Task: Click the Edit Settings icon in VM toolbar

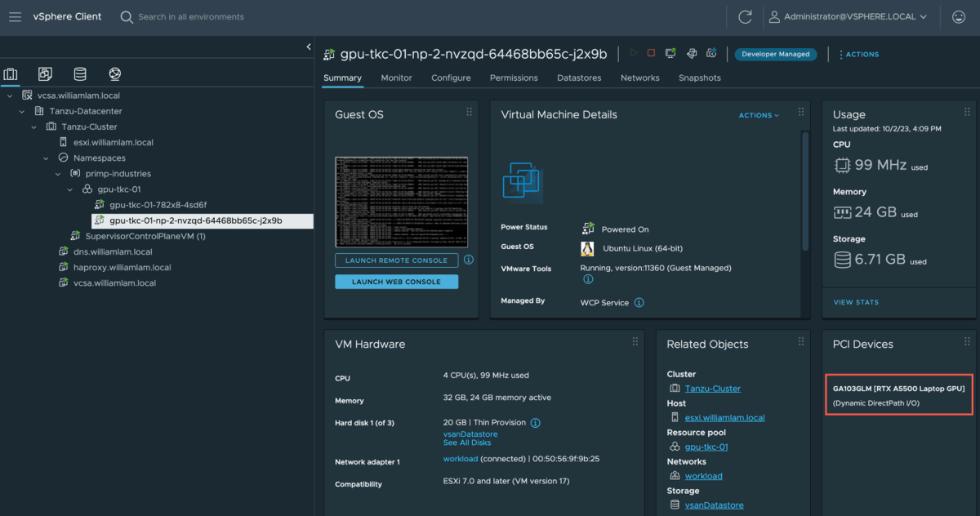Action: [691, 54]
